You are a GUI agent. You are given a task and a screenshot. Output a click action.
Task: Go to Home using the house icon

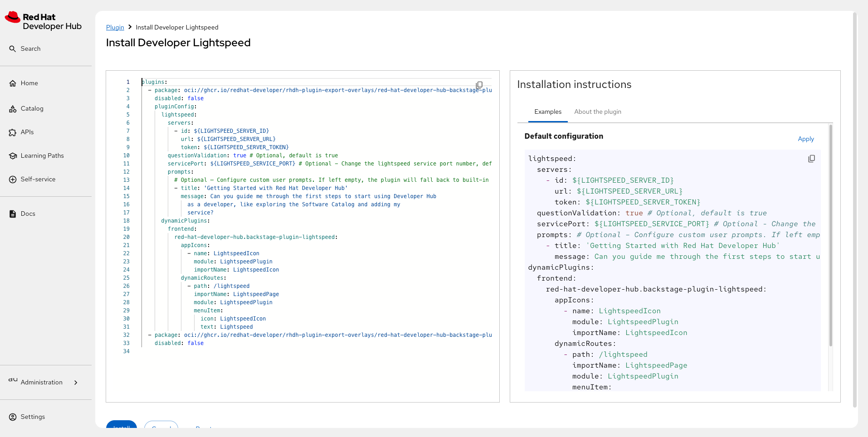tap(13, 83)
